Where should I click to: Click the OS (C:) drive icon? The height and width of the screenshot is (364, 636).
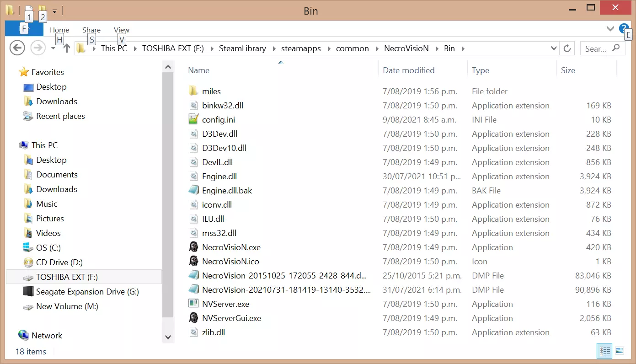28,248
